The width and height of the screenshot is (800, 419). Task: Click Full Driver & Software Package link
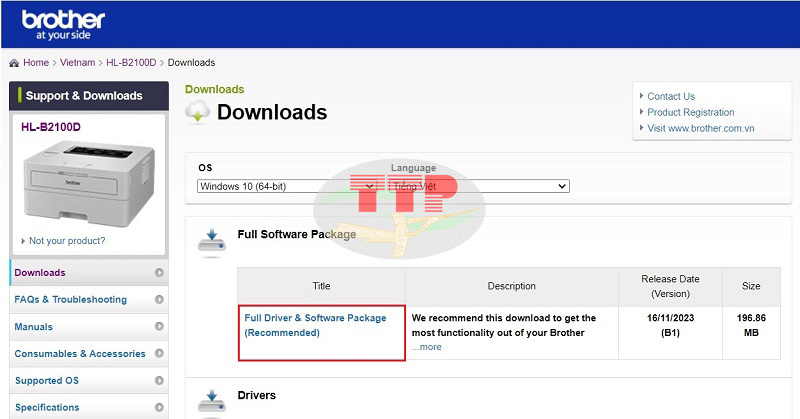[x=315, y=325]
